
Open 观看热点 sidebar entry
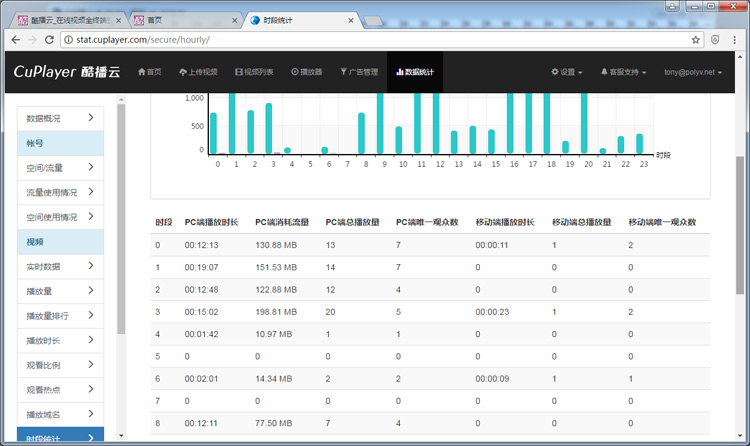click(61, 389)
